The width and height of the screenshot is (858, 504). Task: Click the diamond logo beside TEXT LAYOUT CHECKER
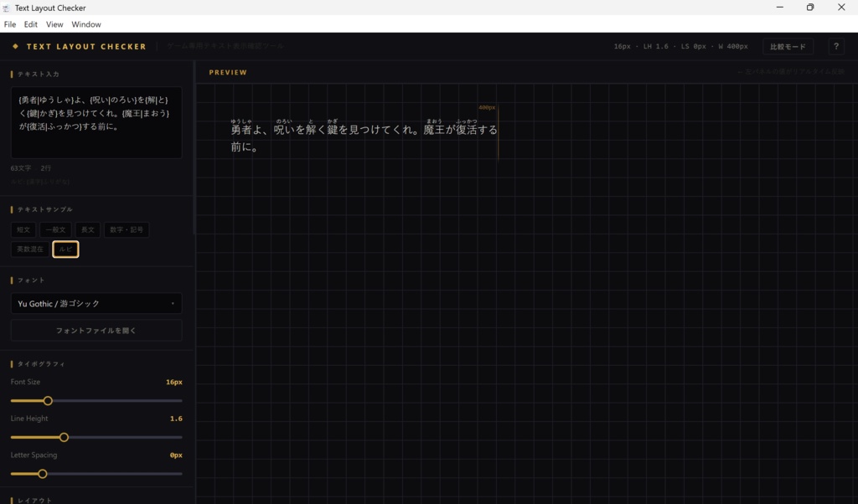(x=15, y=46)
